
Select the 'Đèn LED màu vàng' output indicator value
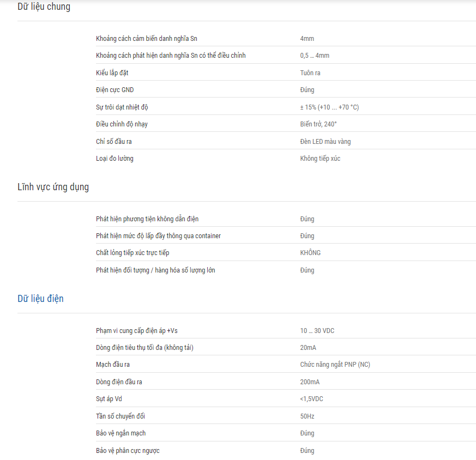(325, 141)
